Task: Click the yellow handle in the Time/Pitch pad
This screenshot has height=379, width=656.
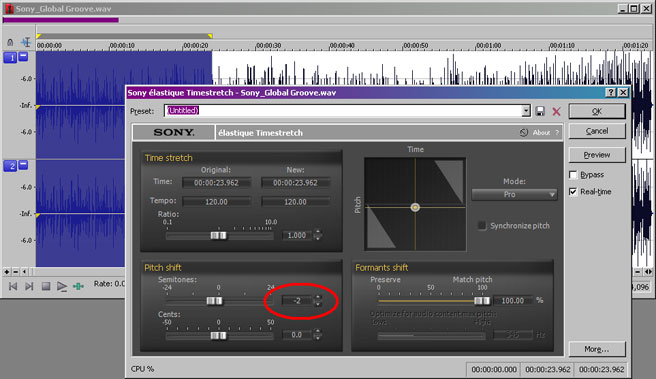Action: [x=415, y=207]
